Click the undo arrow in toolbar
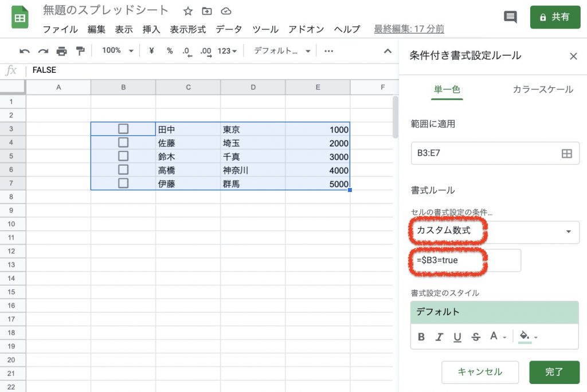Screen dimensions: 587x392 (x=25, y=51)
